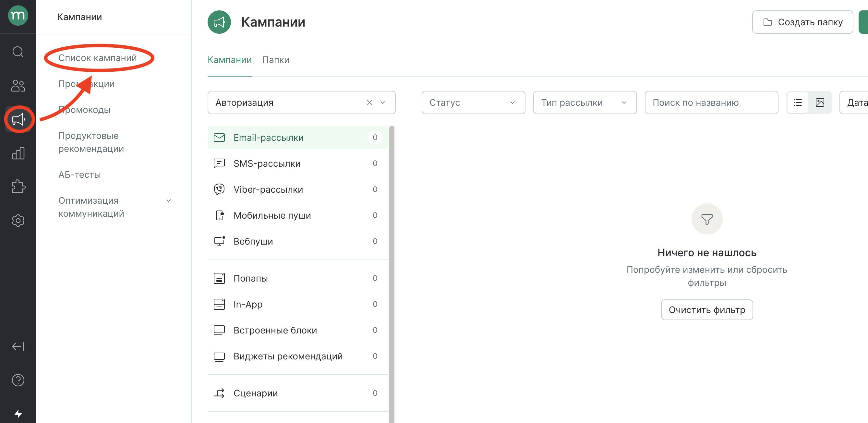Select Мобильные пуши category
This screenshot has height=423, width=868.
click(x=297, y=215)
